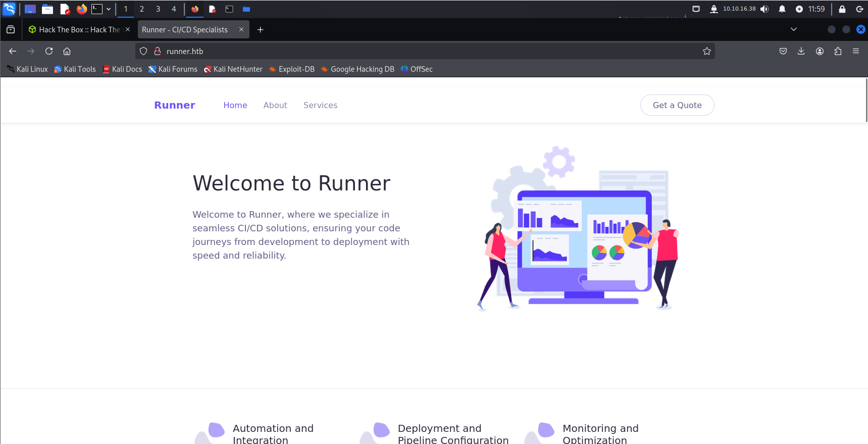Go to the browser home icon
The height and width of the screenshot is (444, 868).
click(67, 51)
